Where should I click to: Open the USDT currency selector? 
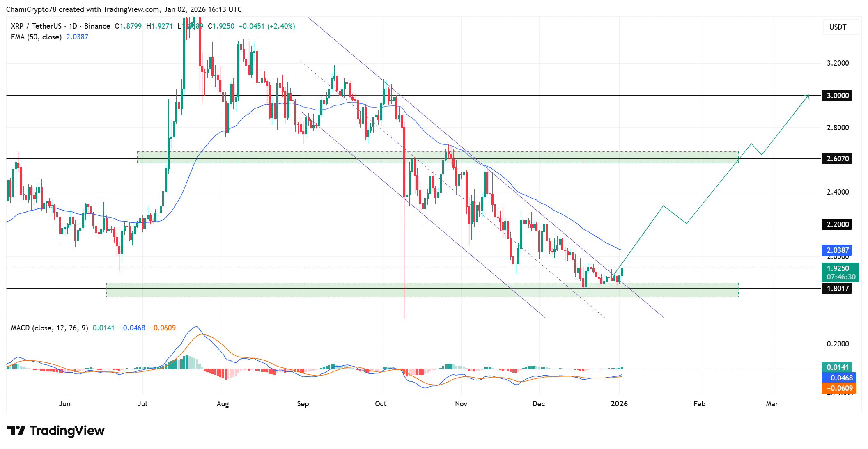(x=840, y=27)
